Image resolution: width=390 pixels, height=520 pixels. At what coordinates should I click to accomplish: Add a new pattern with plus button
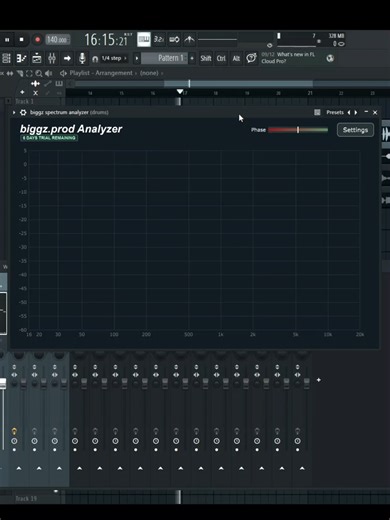(x=192, y=58)
